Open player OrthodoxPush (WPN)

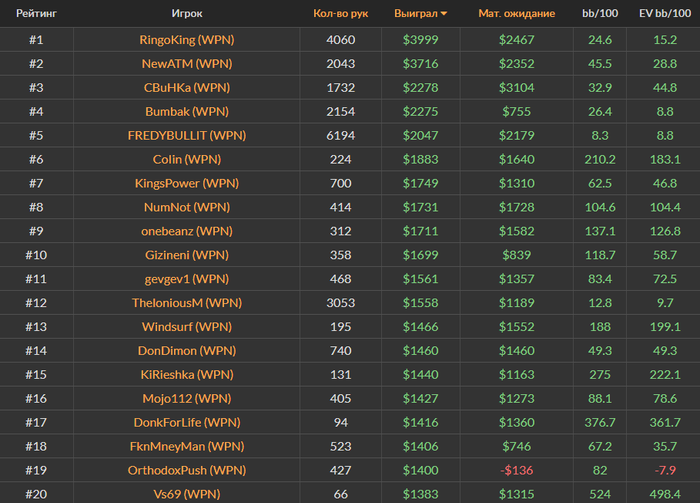tap(187, 470)
